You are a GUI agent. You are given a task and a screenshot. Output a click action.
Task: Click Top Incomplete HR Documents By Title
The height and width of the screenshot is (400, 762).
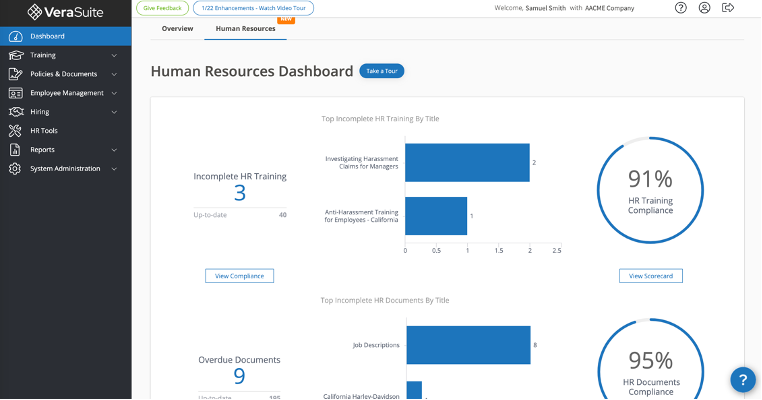(x=385, y=300)
